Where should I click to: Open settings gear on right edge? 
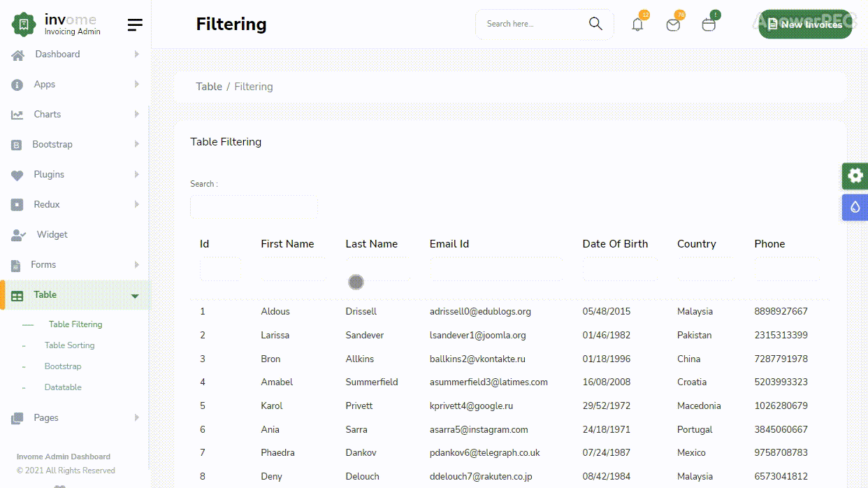[x=855, y=175]
